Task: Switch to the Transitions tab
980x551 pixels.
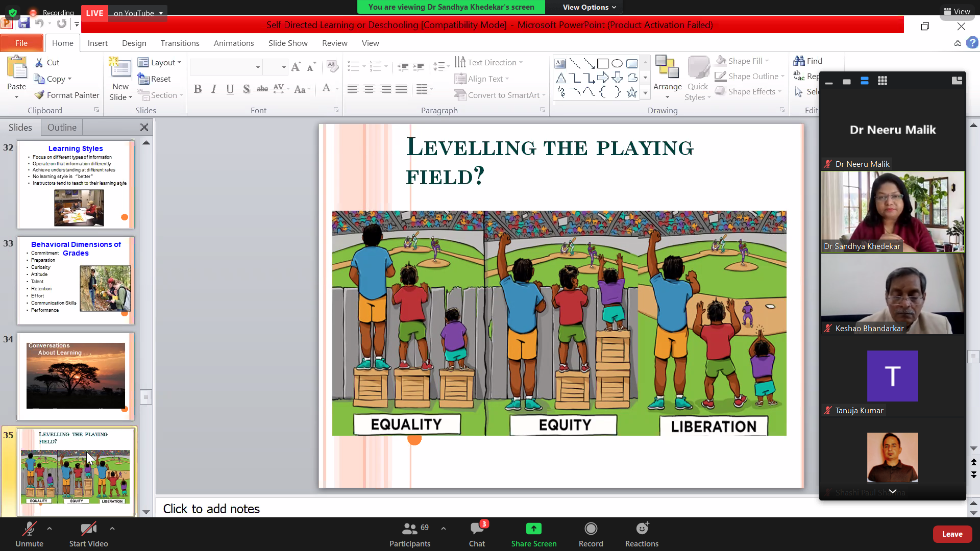Action: coord(180,43)
